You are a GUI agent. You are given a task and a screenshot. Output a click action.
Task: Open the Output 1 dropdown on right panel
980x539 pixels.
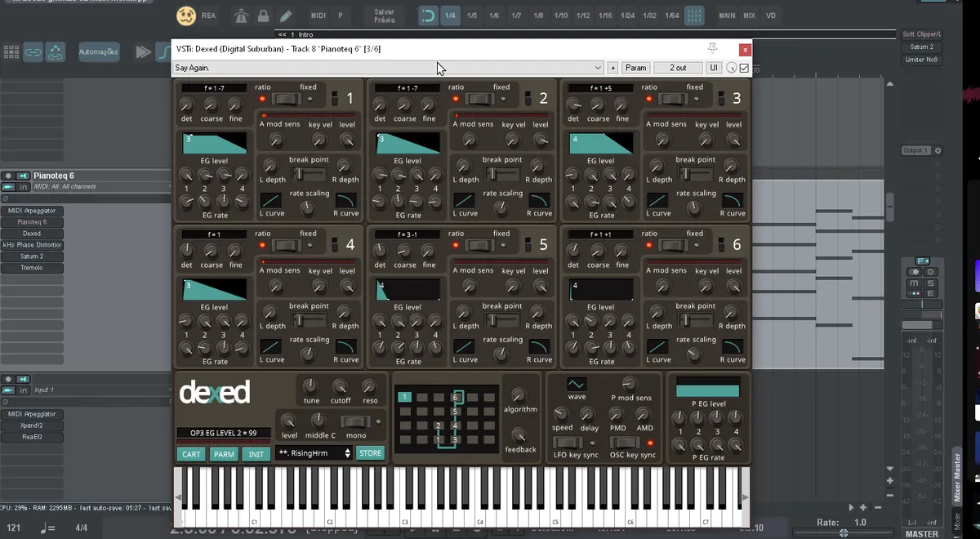(x=920, y=150)
